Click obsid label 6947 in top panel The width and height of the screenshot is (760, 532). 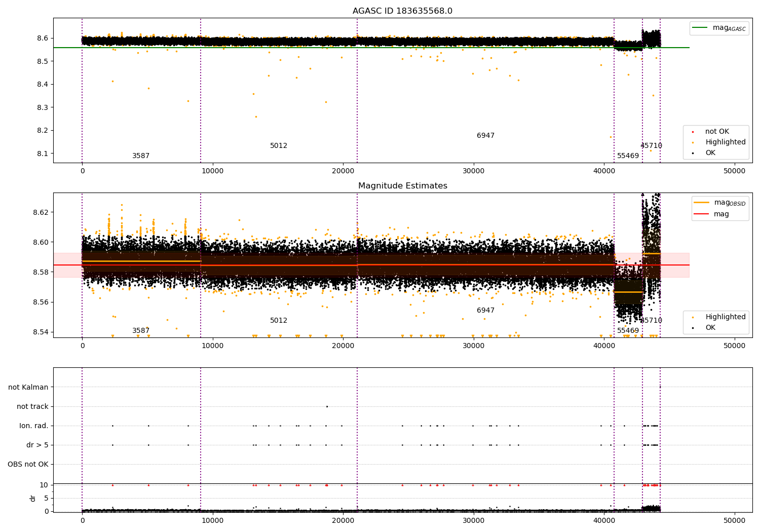[485, 136]
